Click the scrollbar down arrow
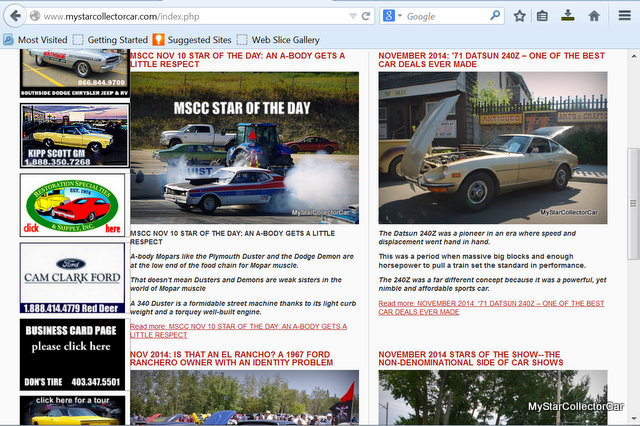 (633, 419)
